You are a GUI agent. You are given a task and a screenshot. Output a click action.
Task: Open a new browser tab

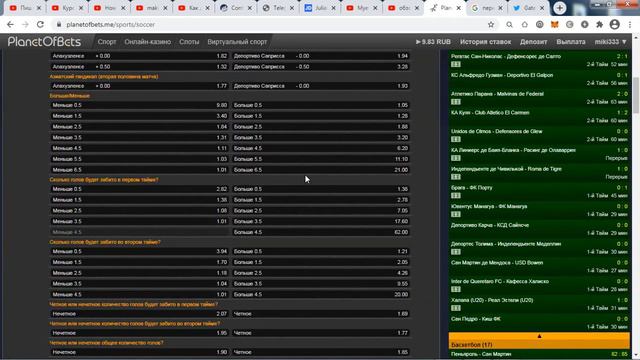560,8
